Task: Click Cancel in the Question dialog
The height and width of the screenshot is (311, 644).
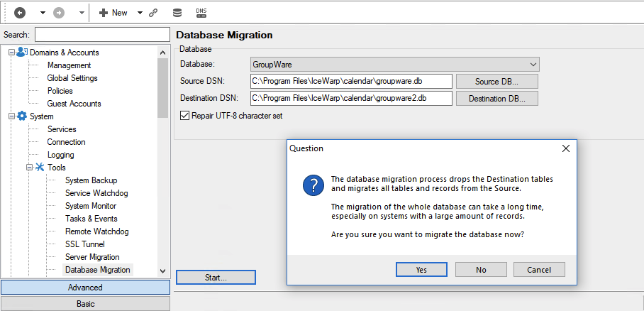Action: pyautogui.click(x=539, y=269)
